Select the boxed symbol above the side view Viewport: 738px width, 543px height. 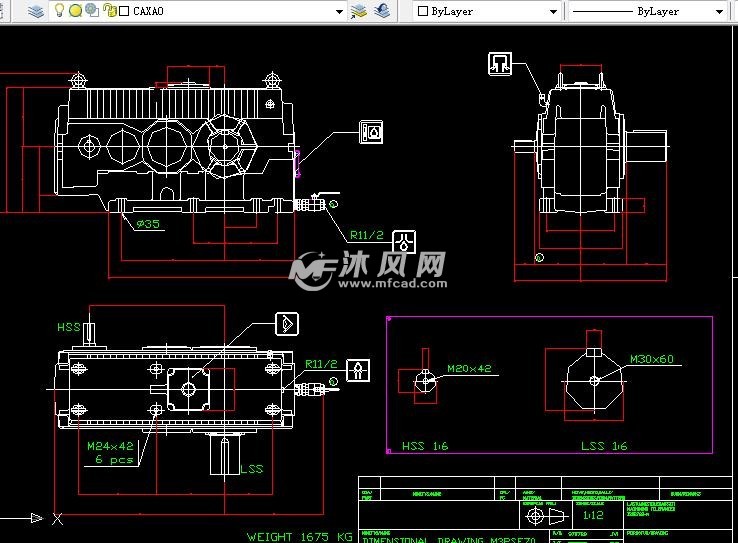tap(500, 64)
